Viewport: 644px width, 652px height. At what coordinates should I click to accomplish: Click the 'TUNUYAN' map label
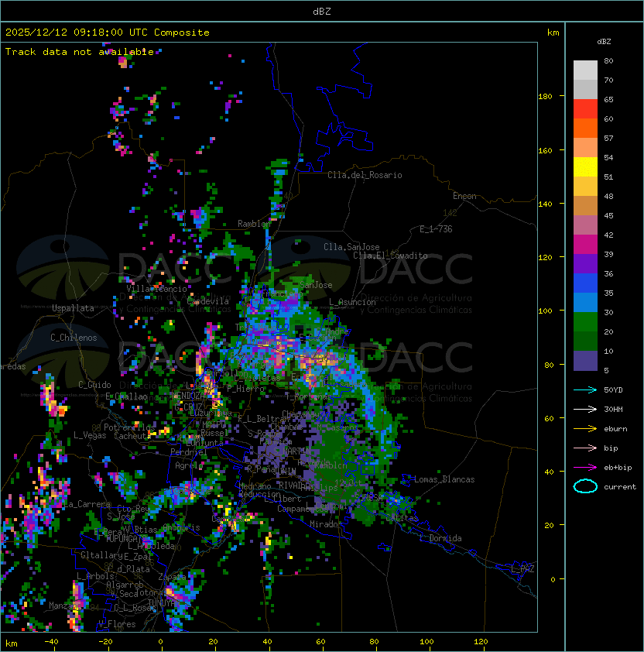[x=163, y=602]
